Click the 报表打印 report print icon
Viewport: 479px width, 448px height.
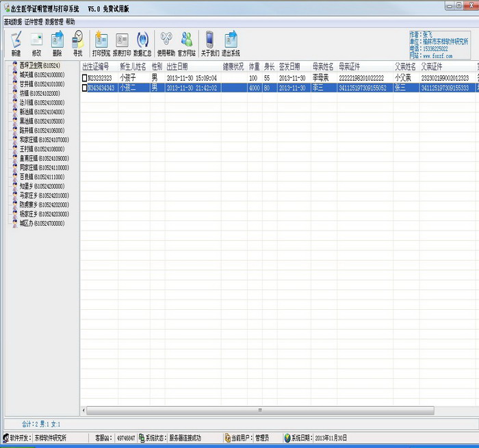point(122,42)
